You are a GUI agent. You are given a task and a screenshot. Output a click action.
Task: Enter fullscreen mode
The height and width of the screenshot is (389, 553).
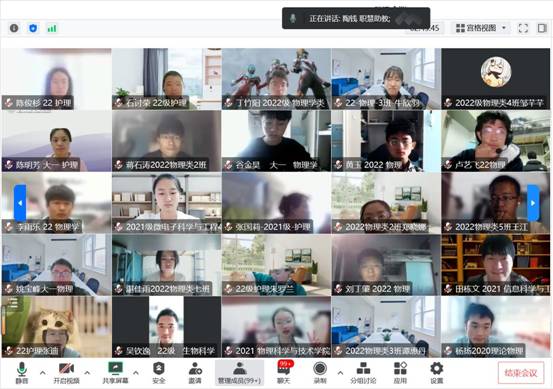click(x=523, y=28)
